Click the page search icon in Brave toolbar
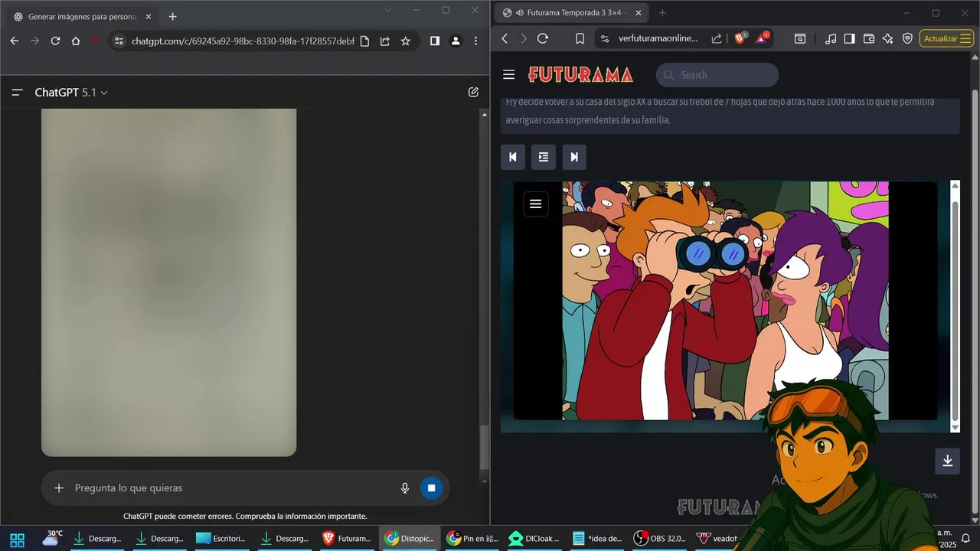This screenshot has height=551, width=980. pyautogui.click(x=800, y=38)
